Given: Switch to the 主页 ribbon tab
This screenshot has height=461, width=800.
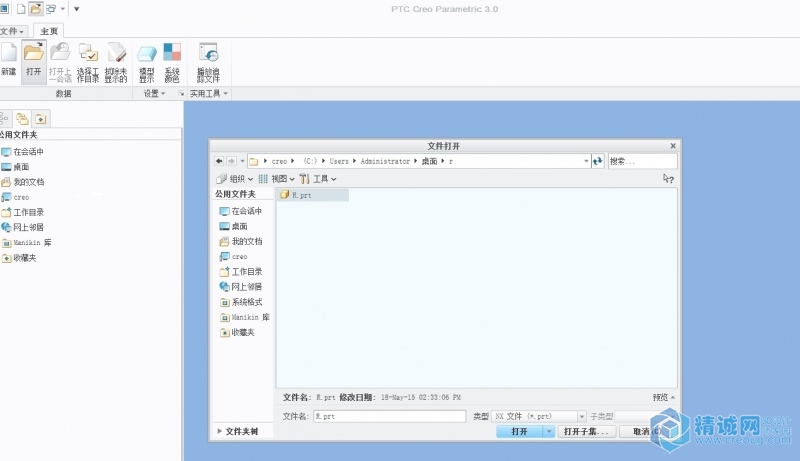Looking at the screenshot, I should [49, 31].
